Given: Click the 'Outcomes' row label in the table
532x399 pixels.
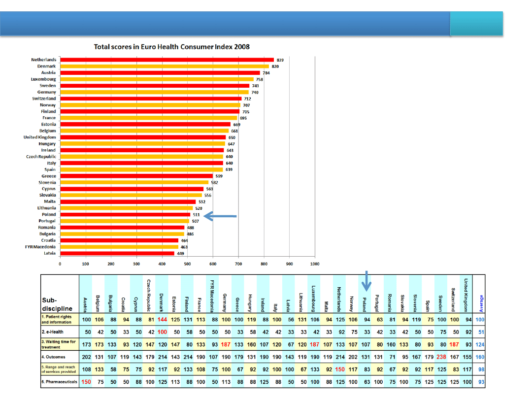Looking at the screenshot, I should coord(54,357).
